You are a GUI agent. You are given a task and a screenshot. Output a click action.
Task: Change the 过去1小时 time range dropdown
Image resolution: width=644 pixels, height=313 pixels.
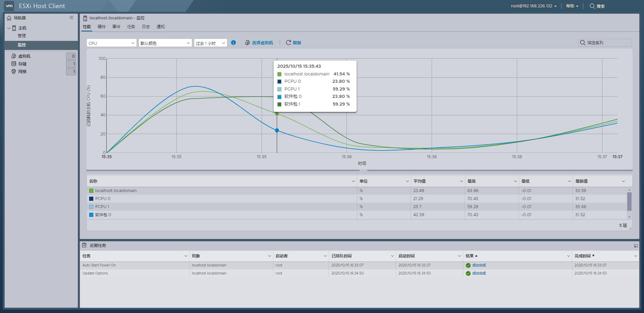click(x=210, y=43)
